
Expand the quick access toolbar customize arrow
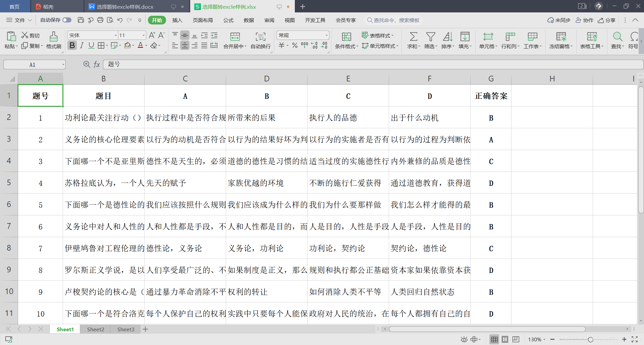(140, 20)
